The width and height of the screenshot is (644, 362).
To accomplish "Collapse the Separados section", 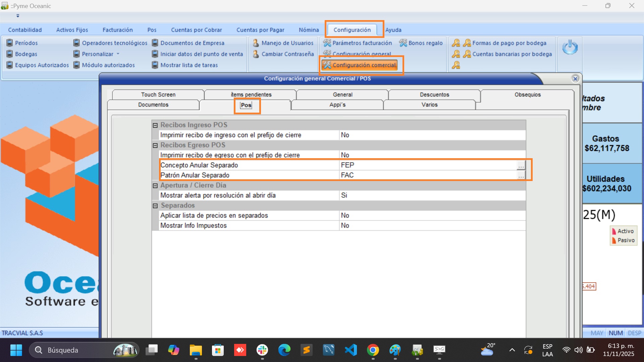I will pos(155,206).
